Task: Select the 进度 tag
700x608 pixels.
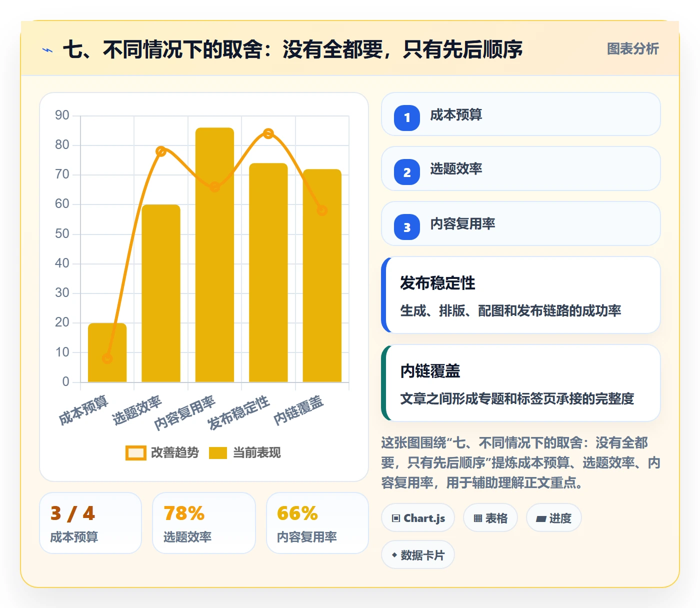Action: pyautogui.click(x=554, y=518)
